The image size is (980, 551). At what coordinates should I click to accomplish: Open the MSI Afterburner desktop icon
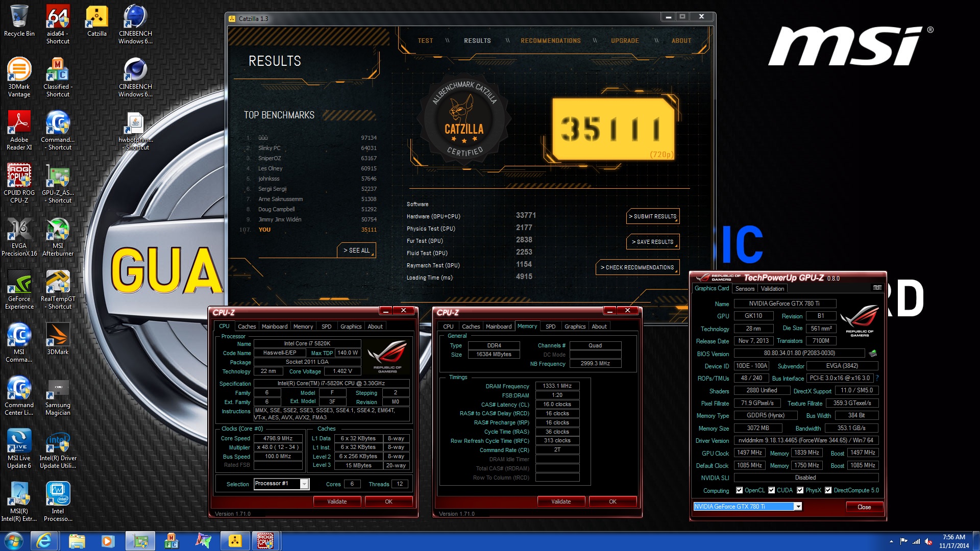(x=58, y=236)
